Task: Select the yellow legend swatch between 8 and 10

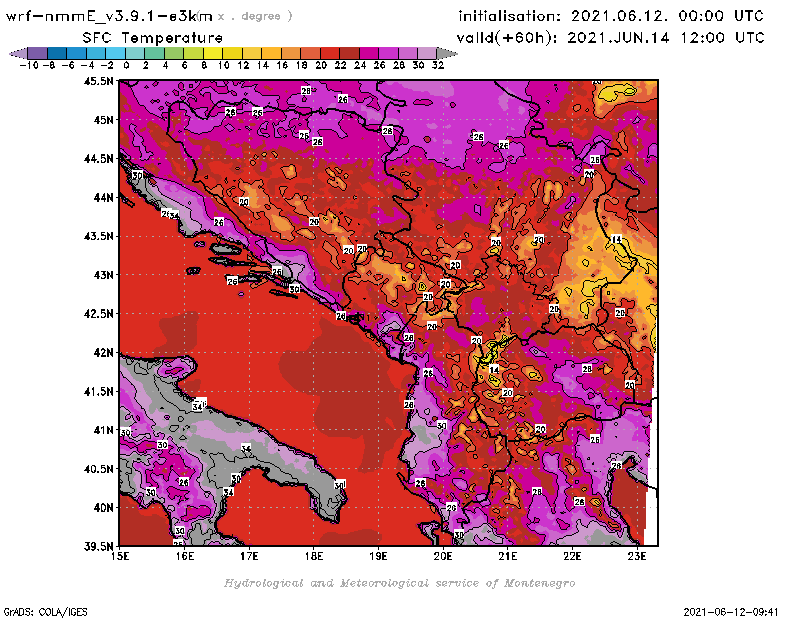Action: click(x=212, y=54)
